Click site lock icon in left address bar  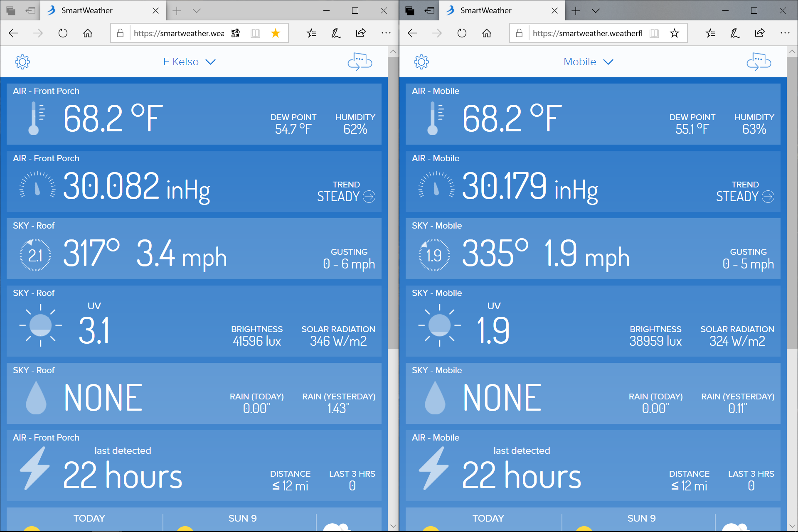[120, 33]
